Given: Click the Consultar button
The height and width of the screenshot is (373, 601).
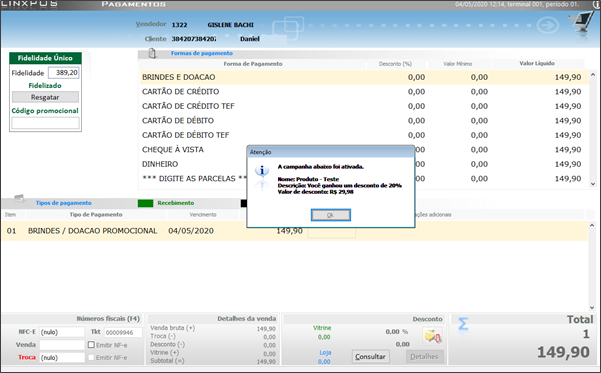Looking at the screenshot, I should 370,357.
